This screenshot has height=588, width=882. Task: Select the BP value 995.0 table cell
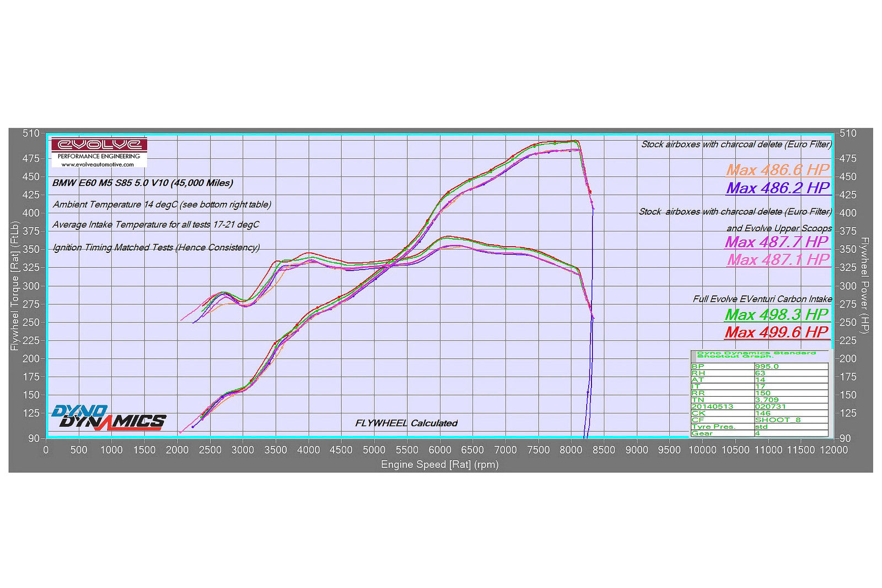pyautogui.click(x=767, y=366)
